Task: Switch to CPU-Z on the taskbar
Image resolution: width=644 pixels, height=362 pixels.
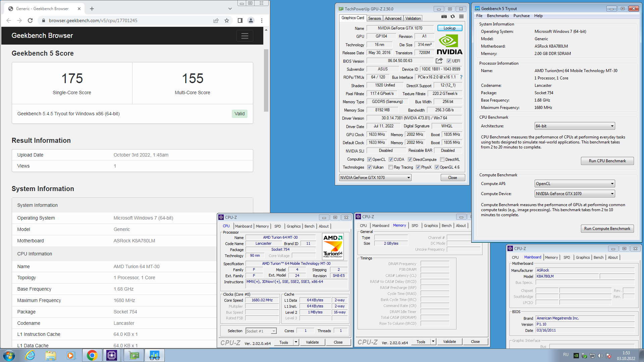Action: pyautogui.click(x=112, y=355)
